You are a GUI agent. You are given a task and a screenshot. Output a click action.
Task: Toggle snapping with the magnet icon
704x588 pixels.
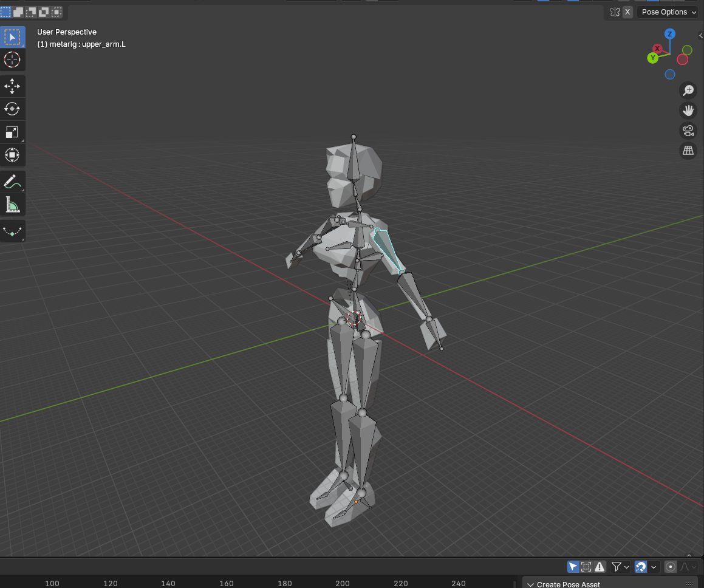click(640, 567)
